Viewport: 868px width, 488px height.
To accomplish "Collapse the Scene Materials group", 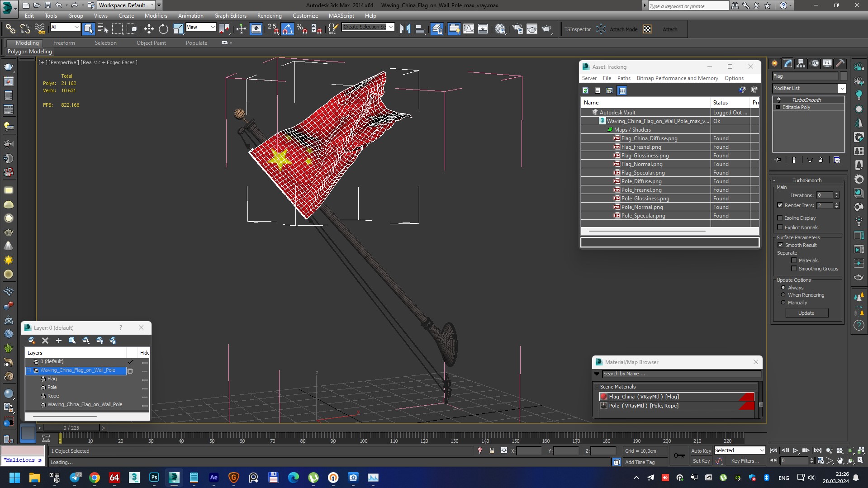I will 597,387.
